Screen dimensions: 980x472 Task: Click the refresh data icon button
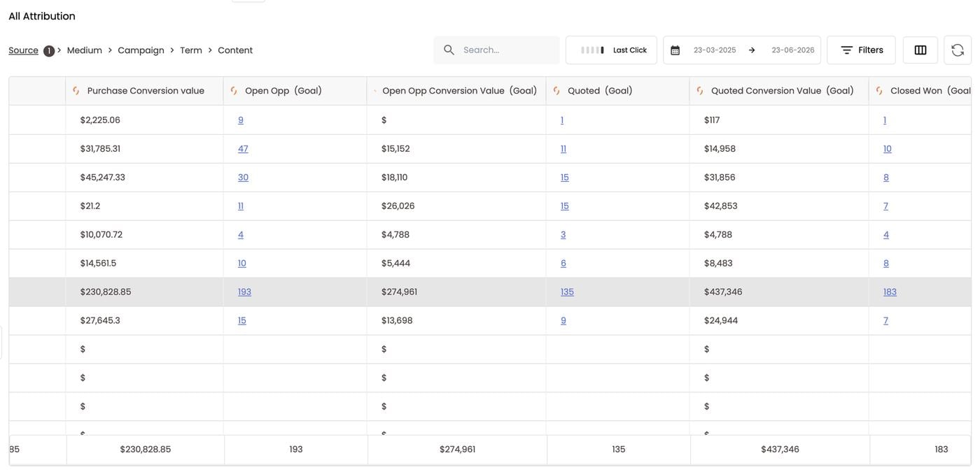point(958,50)
